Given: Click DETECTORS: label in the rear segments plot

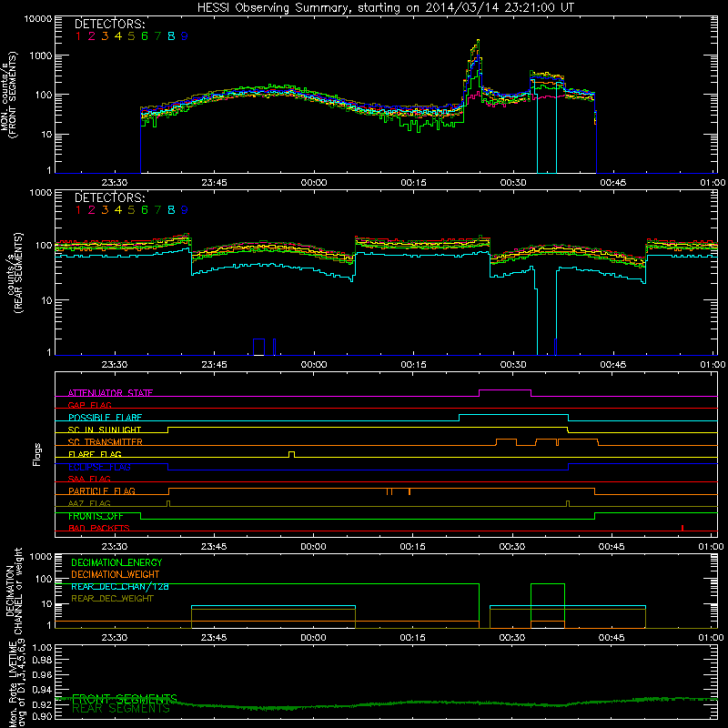Looking at the screenshot, I should 109,197.
